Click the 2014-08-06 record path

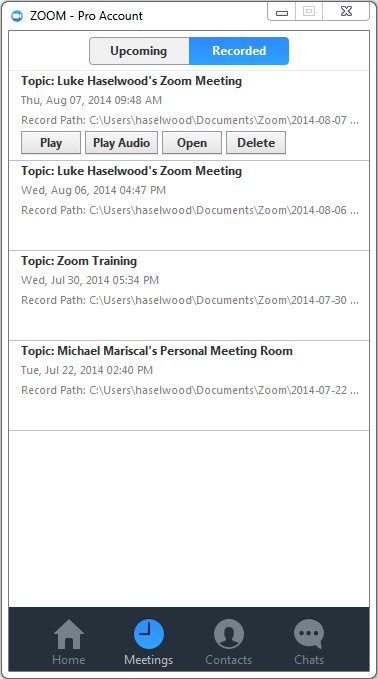(190, 210)
